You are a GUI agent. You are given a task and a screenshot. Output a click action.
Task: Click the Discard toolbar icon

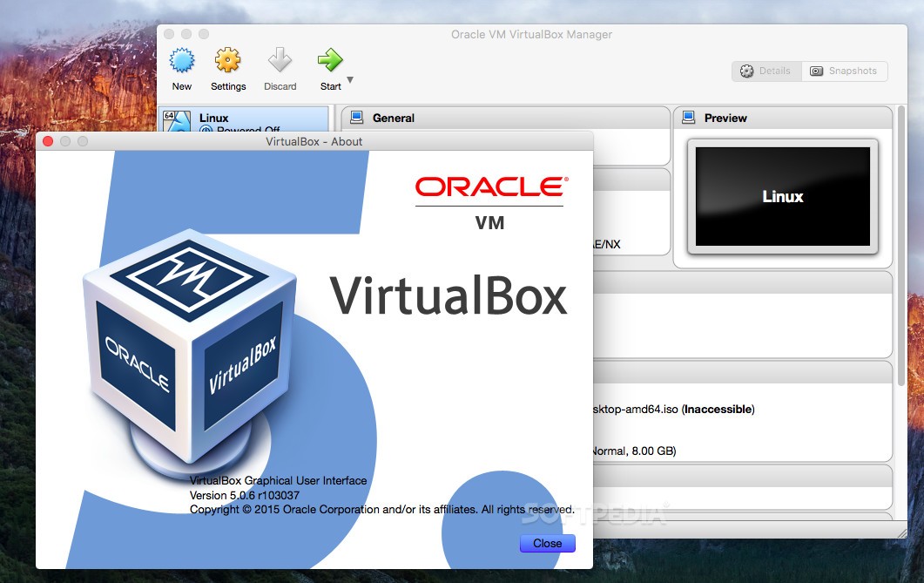coord(280,60)
